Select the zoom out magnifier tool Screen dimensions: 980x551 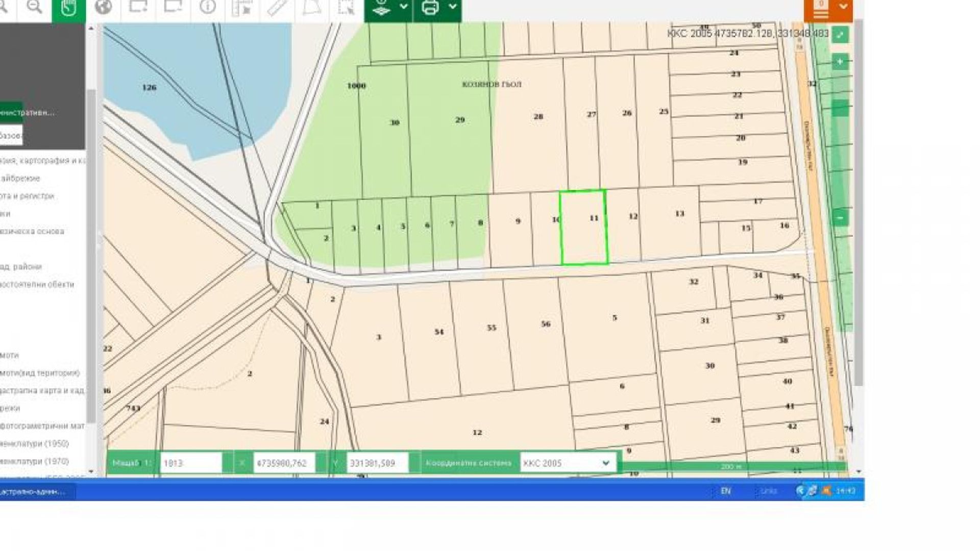click(34, 7)
